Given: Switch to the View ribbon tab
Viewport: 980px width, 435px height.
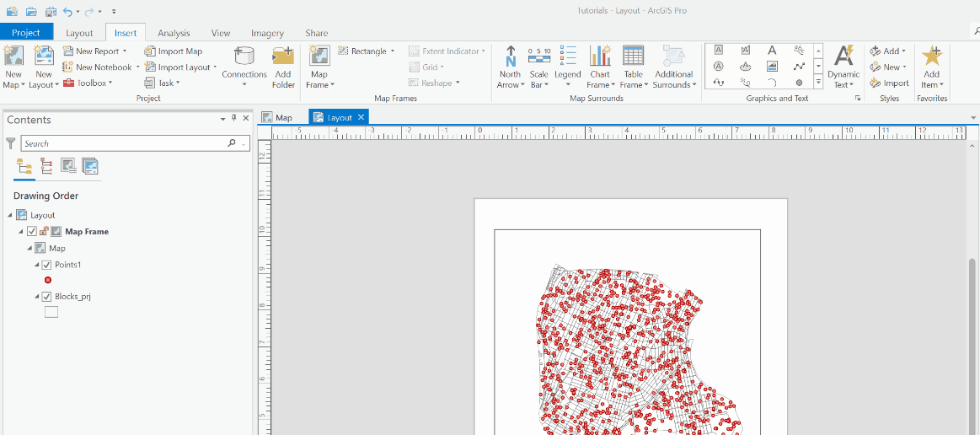Looking at the screenshot, I should pyautogui.click(x=221, y=33).
